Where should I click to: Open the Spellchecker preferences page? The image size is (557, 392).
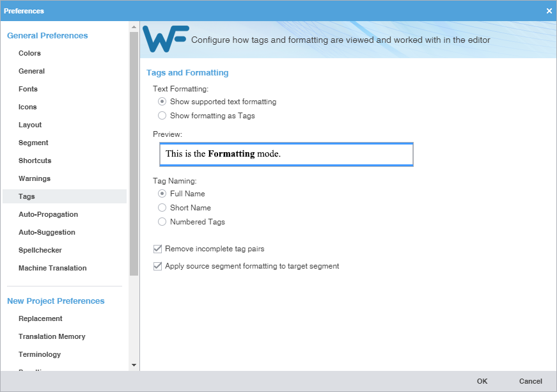[x=38, y=250]
